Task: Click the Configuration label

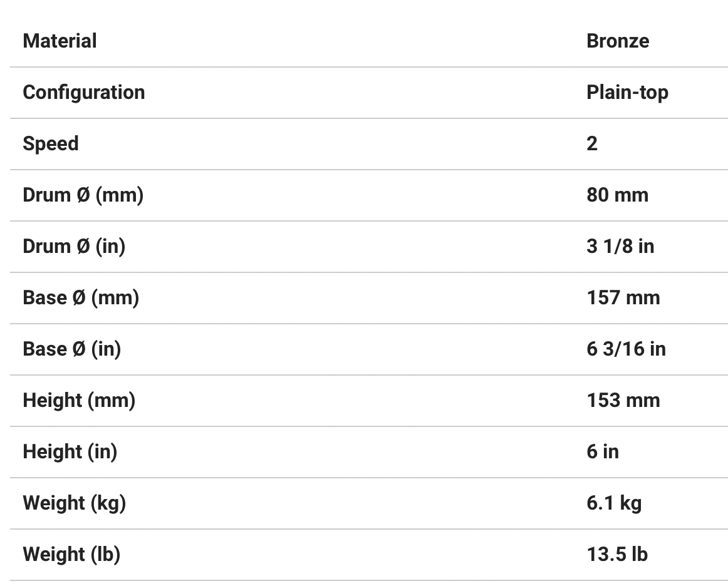Action: [x=83, y=93]
